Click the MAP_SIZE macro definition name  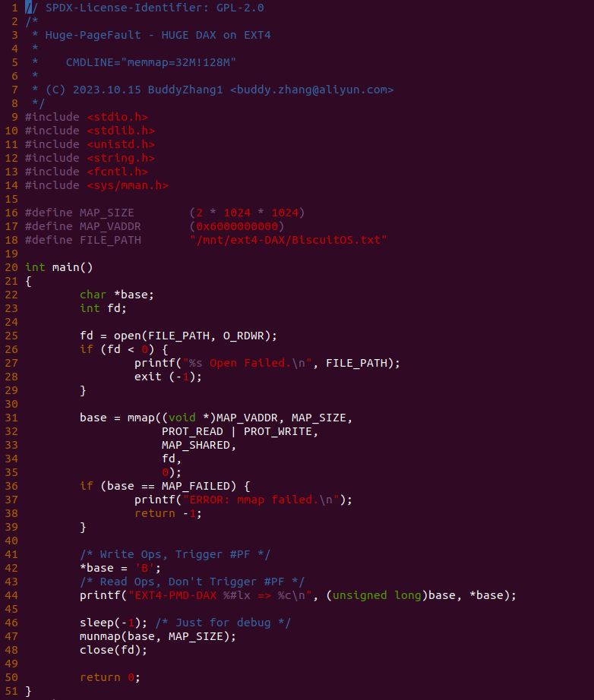point(107,213)
